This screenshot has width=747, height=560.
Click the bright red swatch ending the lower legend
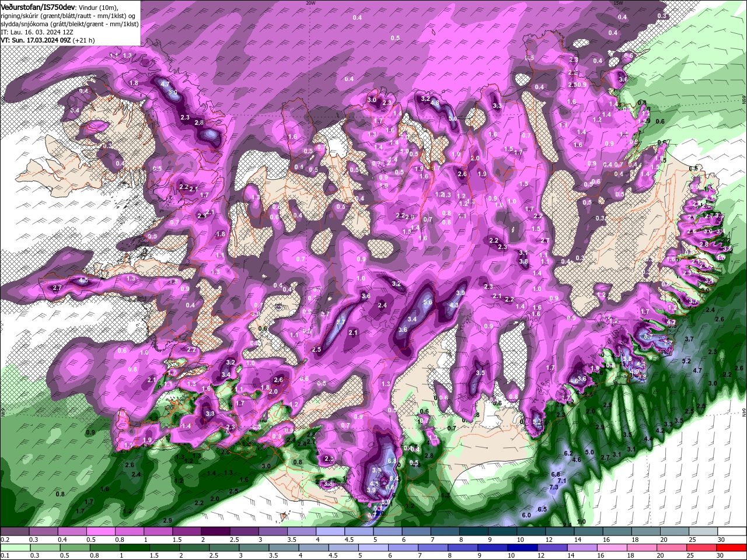[x=732, y=548]
